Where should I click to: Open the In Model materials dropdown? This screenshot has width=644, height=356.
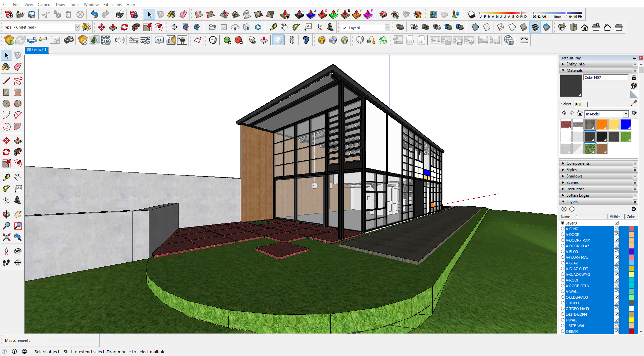coord(626,114)
